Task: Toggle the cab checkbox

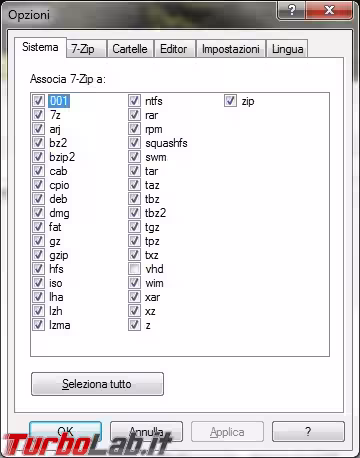Action: pyautogui.click(x=38, y=171)
